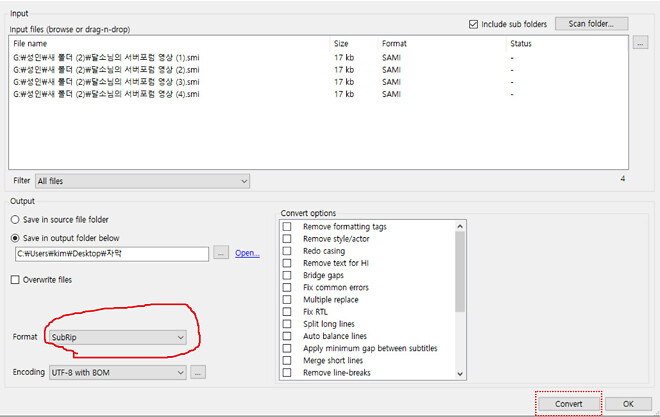Enable Multiple replace option
The image size is (660, 417).
coord(287,300)
